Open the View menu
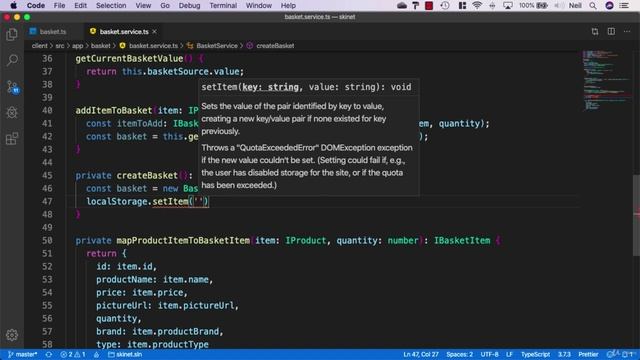The height and width of the screenshot is (360, 640). (143, 5)
